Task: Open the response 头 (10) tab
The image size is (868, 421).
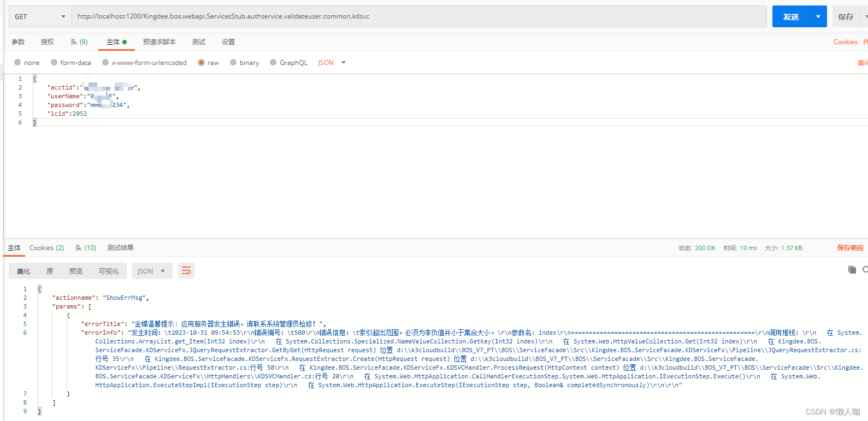Action: pos(85,248)
